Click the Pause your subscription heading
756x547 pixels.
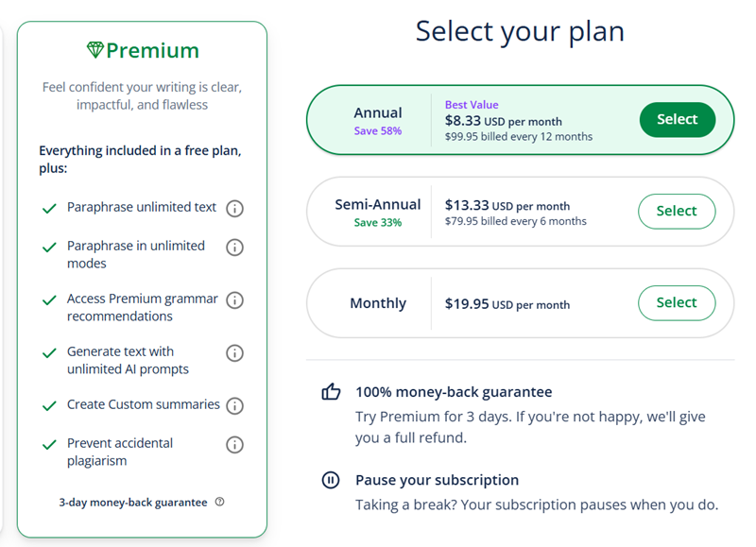pyautogui.click(x=437, y=480)
